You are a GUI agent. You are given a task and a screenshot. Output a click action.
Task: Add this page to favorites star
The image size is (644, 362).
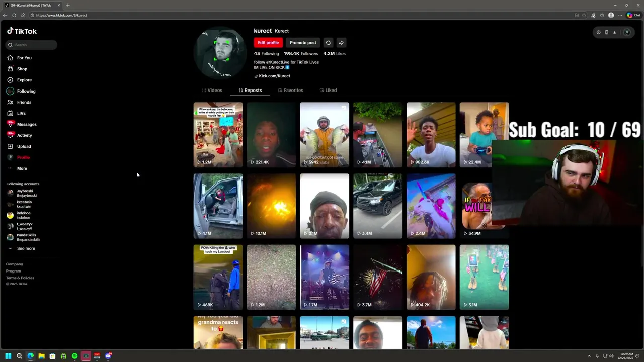point(584,15)
